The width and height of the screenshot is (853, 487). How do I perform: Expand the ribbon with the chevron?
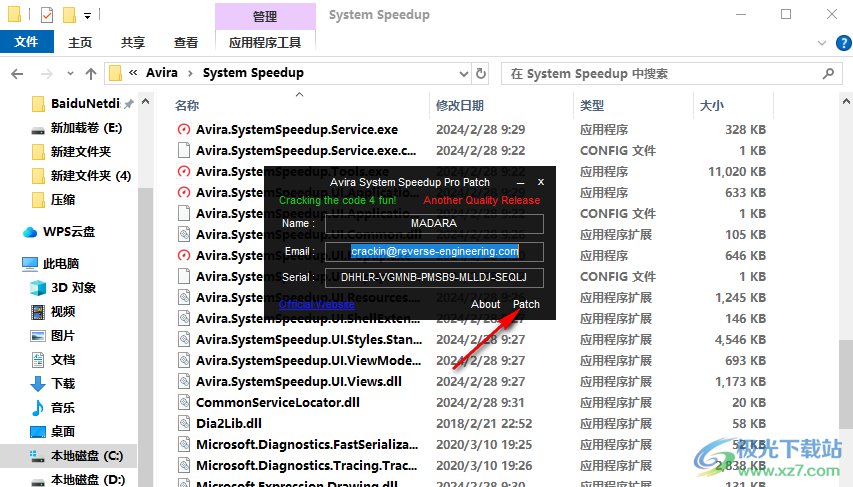pyautogui.click(x=822, y=42)
